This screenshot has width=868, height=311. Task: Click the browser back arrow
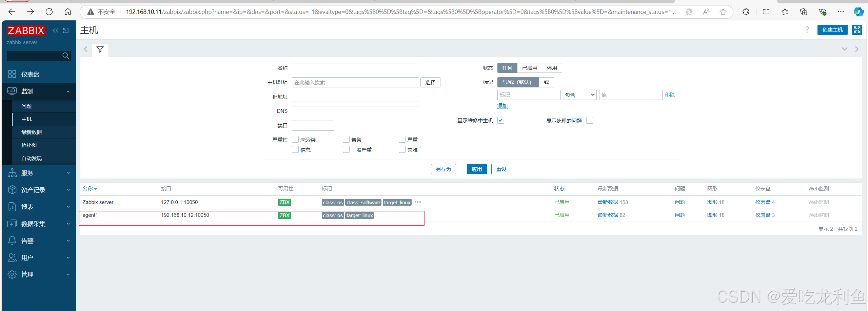click(12, 12)
